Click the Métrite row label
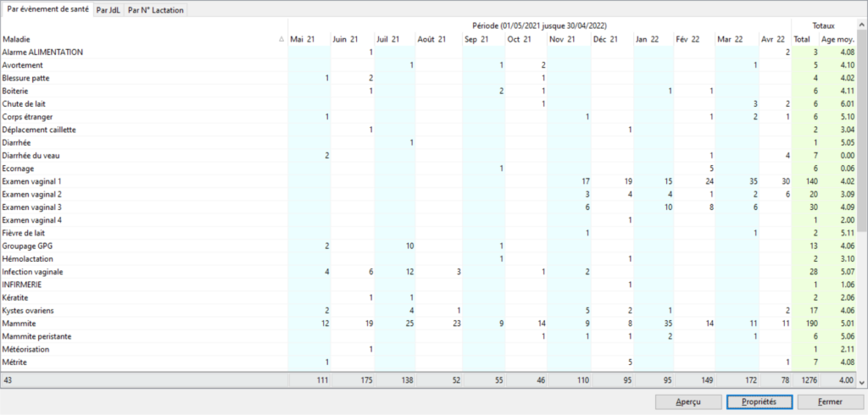This screenshot has width=868, height=415. pyautogui.click(x=16, y=362)
